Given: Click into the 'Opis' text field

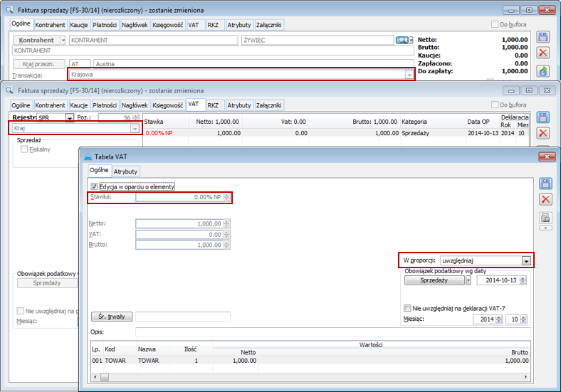Looking at the screenshot, I should [332, 332].
